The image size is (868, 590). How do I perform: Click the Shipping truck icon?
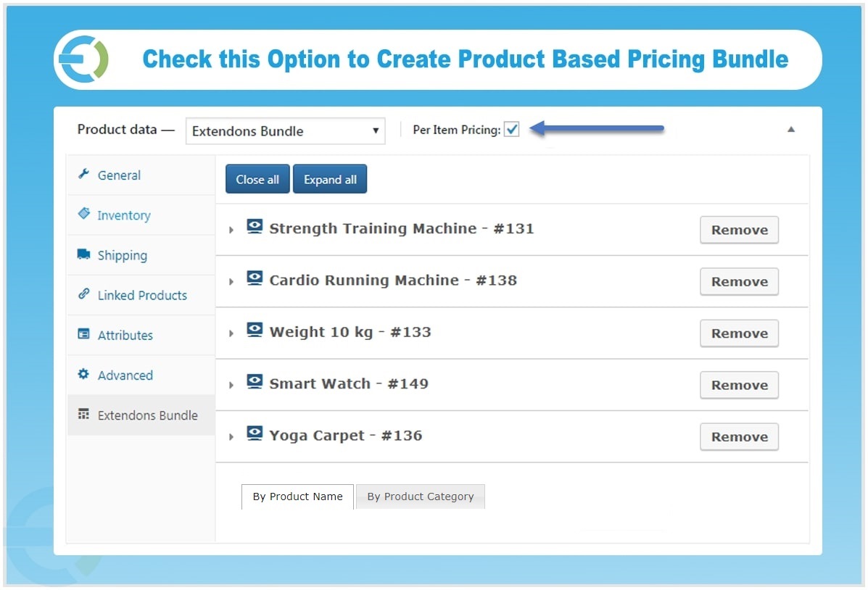coord(83,254)
